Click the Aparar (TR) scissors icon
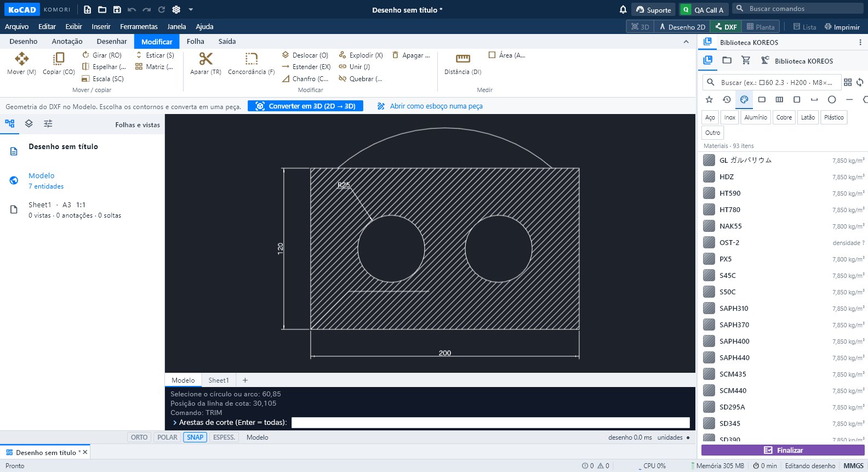The image size is (868, 472). tap(205, 59)
